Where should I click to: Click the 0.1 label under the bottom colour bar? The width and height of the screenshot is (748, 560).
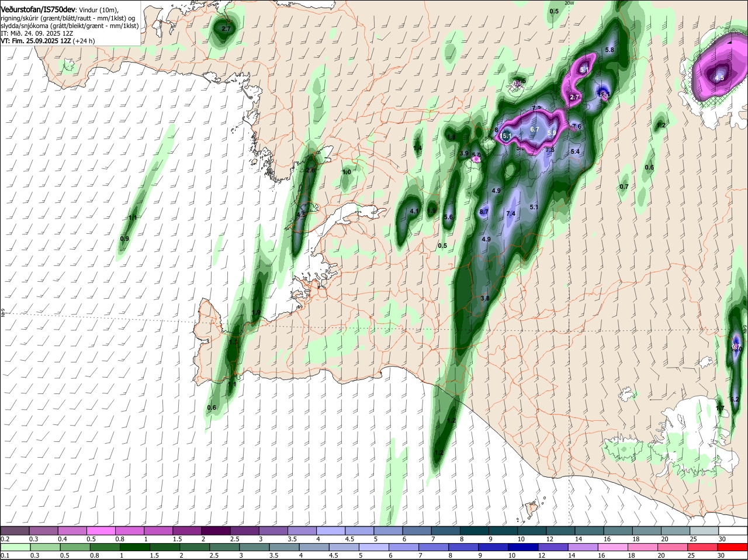(x=5, y=555)
